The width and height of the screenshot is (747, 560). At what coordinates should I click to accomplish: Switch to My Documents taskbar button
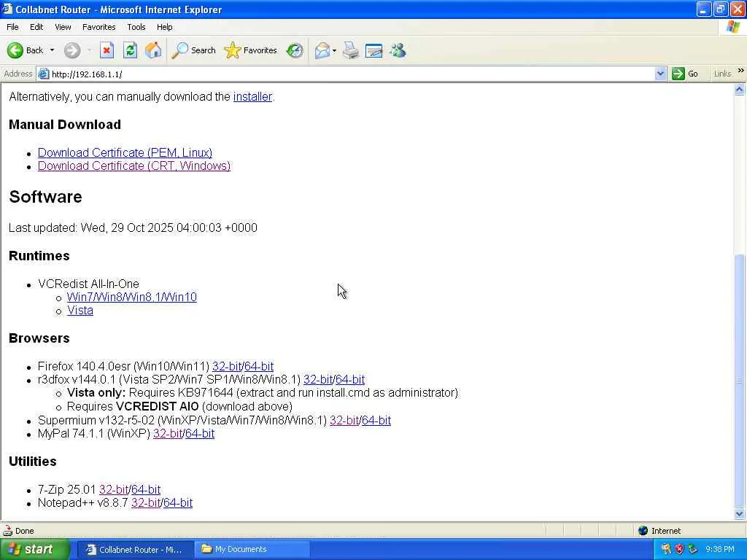click(252, 550)
